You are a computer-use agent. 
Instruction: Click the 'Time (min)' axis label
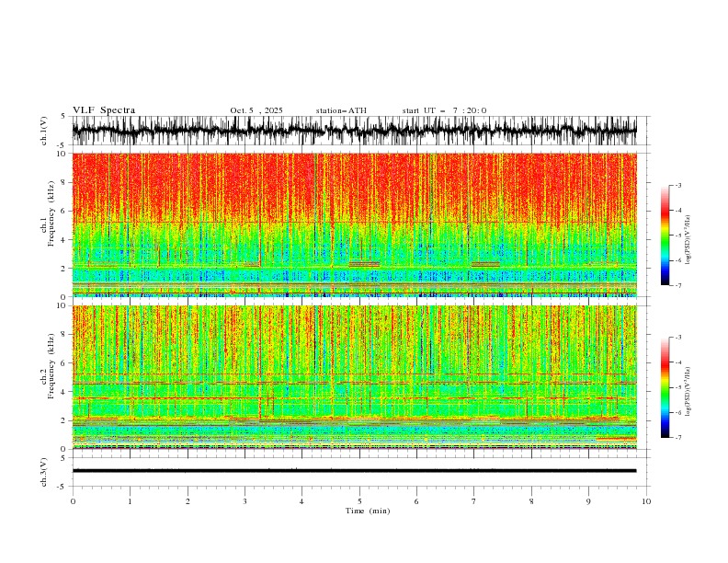point(368,511)
